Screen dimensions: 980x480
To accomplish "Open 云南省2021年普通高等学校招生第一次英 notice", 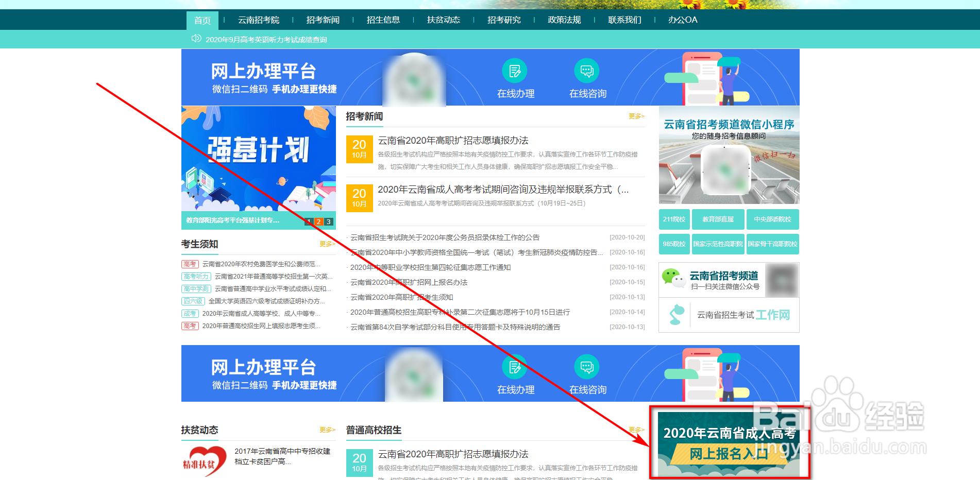I will [x=274, y=277].
